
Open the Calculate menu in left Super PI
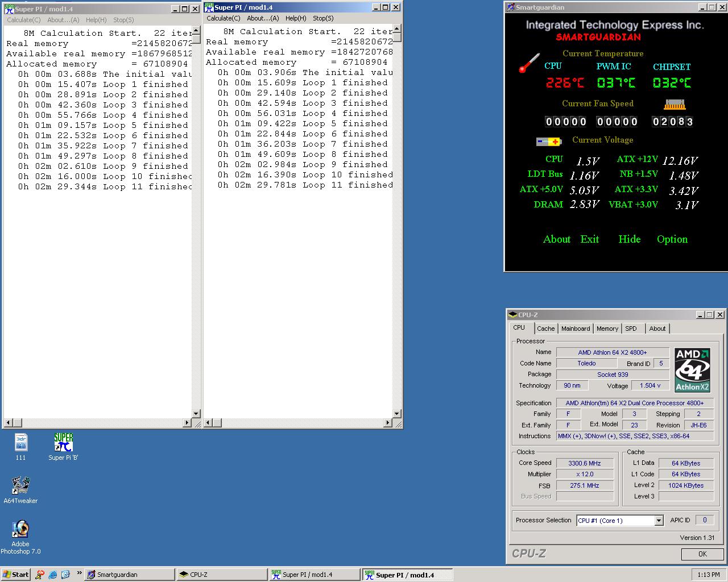tap(23, 20)
